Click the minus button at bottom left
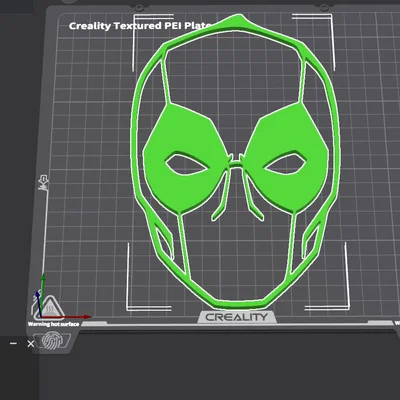This screenshot has height=400, width=400. point(13,343)
